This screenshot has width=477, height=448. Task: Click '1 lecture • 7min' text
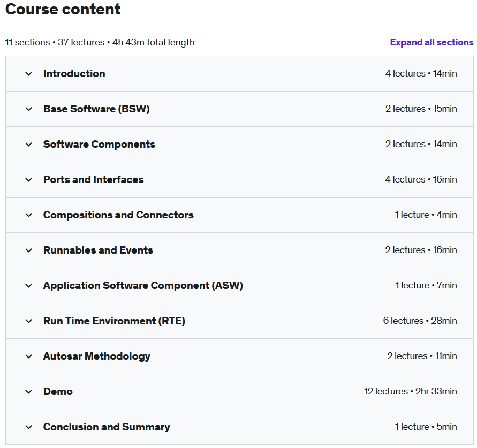426,285
